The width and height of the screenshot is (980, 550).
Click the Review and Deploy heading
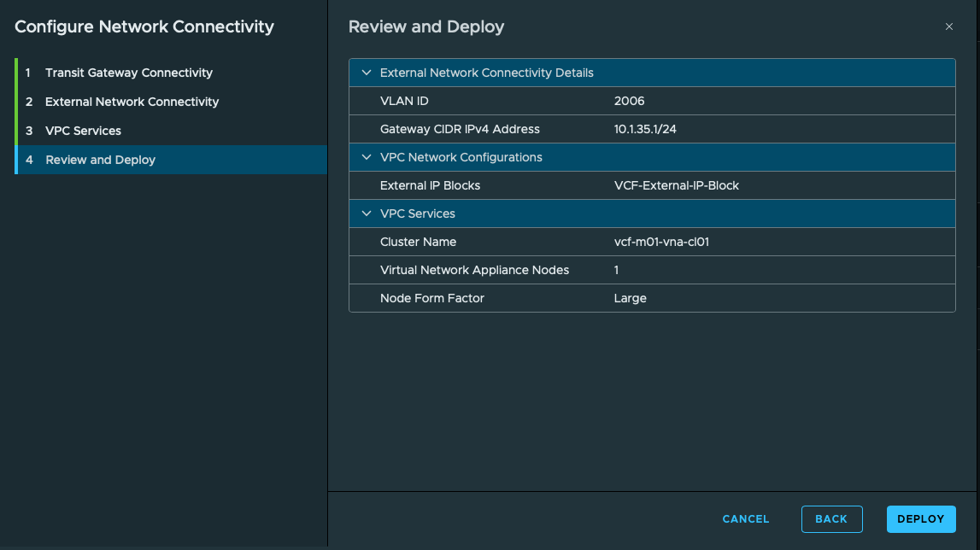tap(426, 26)
